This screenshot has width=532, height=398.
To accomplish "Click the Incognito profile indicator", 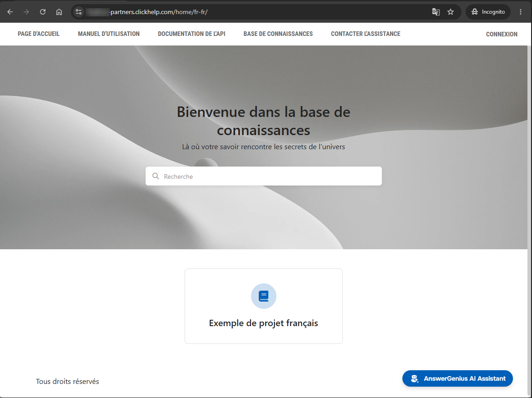I will pos(488,12).
